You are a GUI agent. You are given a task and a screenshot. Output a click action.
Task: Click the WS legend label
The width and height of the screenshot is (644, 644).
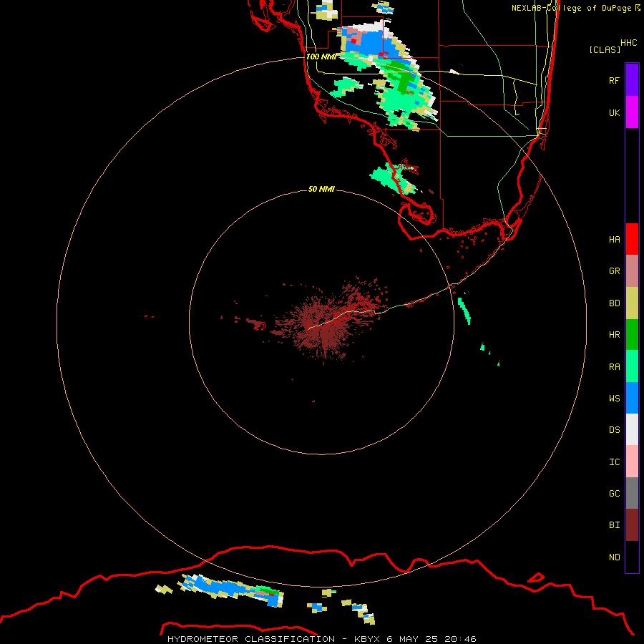point(614,399)
